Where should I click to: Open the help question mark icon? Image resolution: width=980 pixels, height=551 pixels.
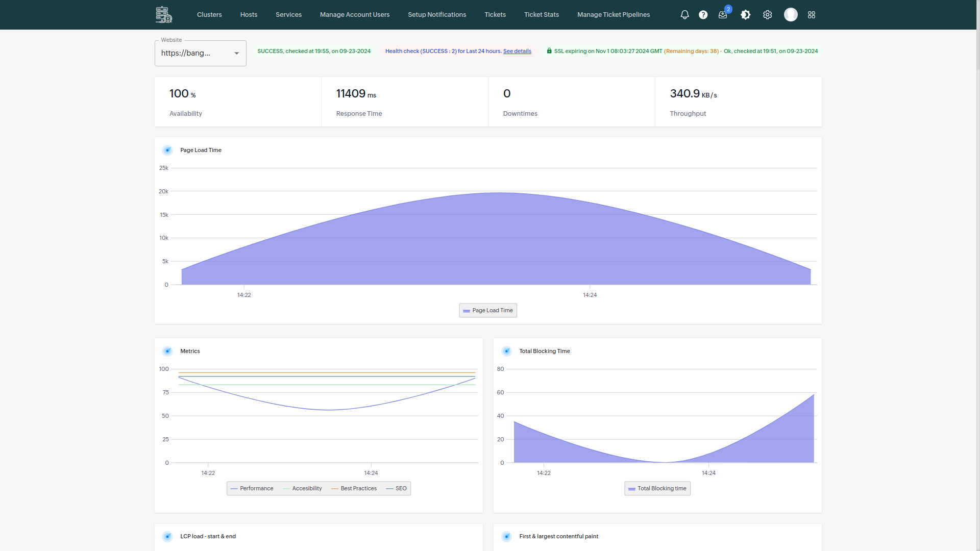[703, 15]
